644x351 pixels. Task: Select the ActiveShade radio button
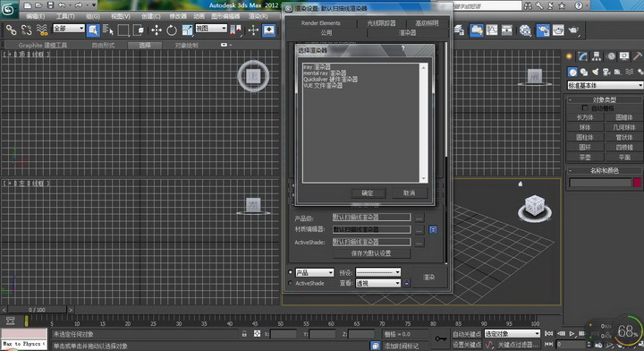click(x=291, y=283)
